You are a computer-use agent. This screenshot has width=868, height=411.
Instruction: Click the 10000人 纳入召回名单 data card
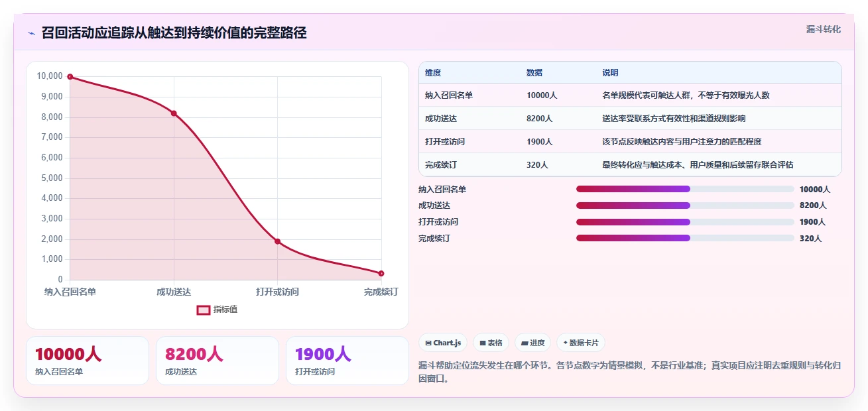pos(88,361)
